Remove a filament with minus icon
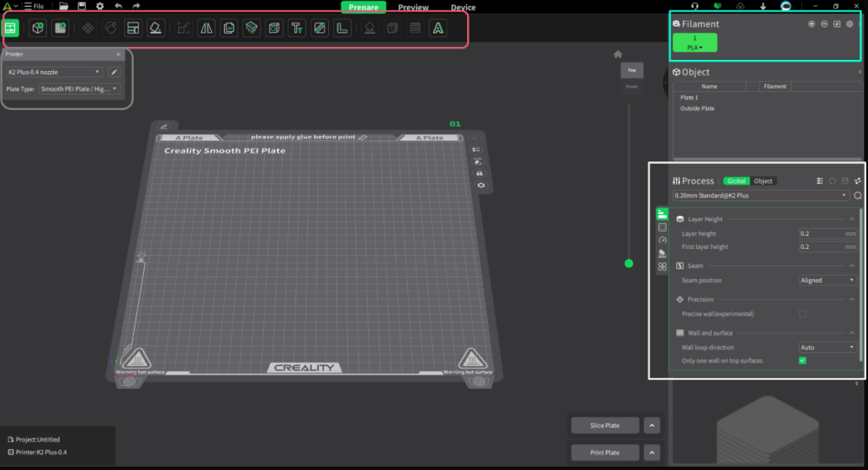Screen dimensions: 868x470 point(825,24)
